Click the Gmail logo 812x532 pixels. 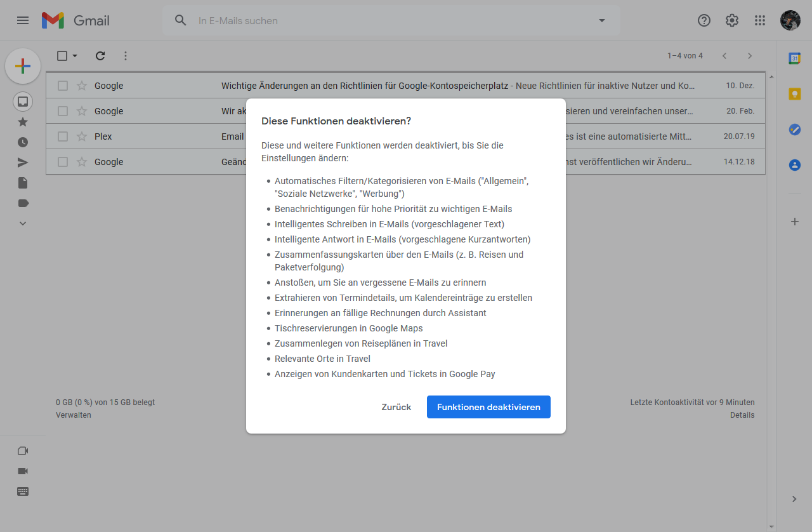[x=75, y=20]
